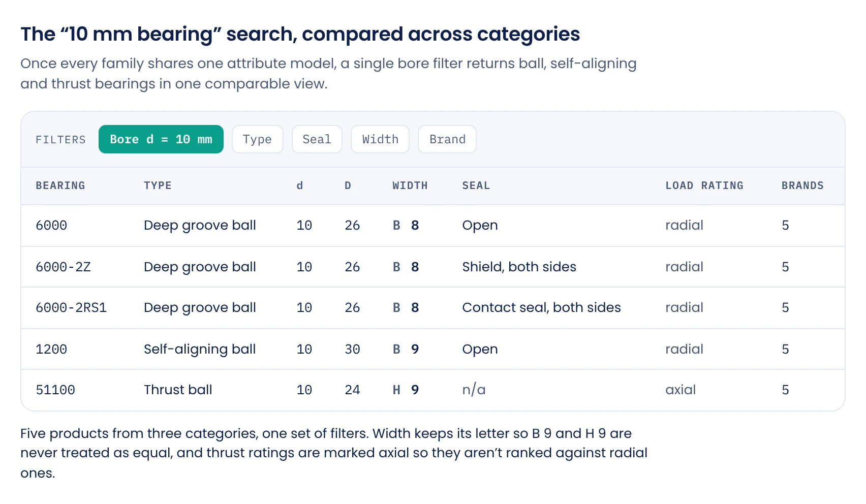The width and height of the screenshot is (866, 504).
Task: Click the H 9 width value
Action: 406,390
